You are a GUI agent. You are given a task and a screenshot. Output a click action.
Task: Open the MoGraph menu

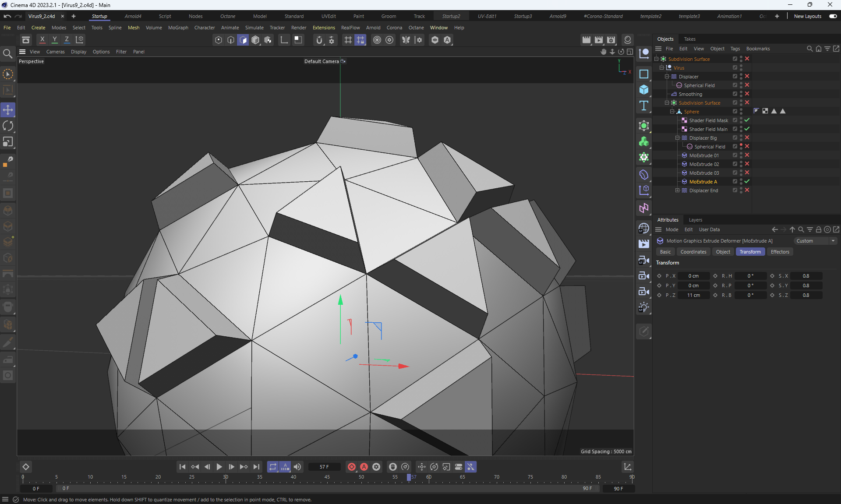[x=178, y=28]
